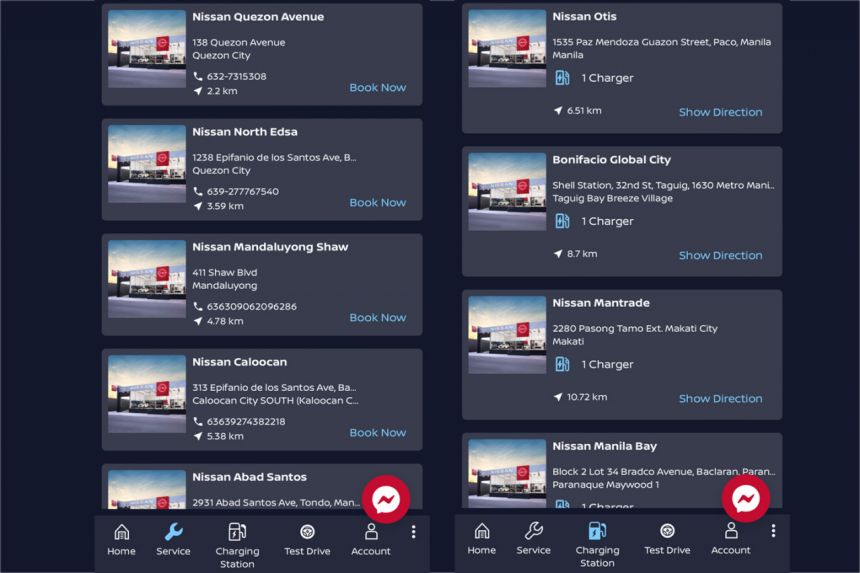The height and width of the screenshot is (573, 860).
Task: Show Direction for Bonifacio Global City
Action: [x=721, y=256]
